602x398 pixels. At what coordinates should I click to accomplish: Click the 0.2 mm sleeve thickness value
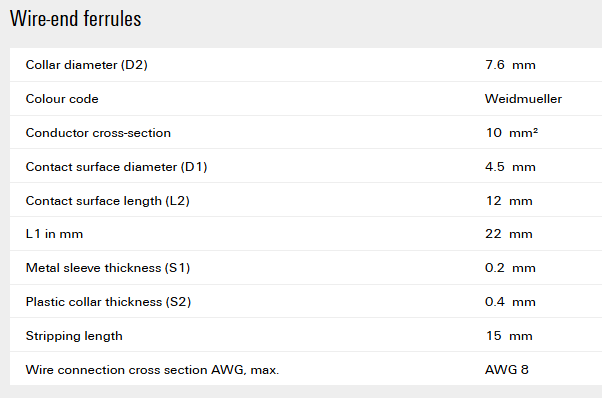510,268
